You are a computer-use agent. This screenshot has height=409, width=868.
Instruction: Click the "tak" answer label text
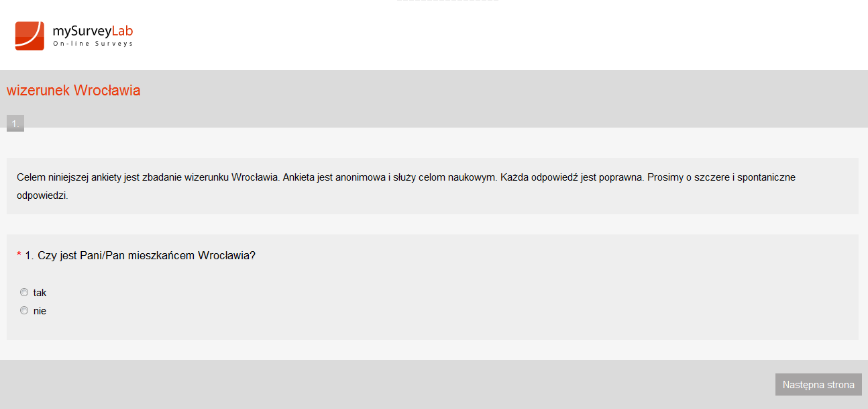40,293
